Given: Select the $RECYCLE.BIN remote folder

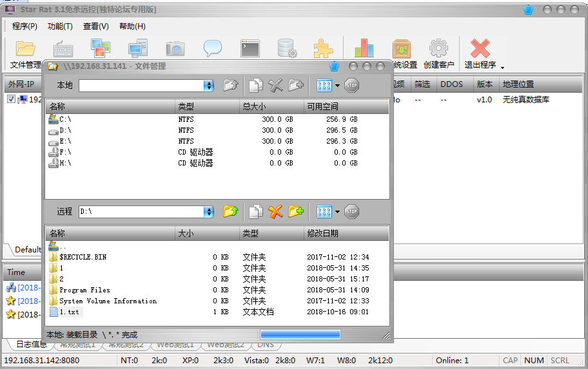Looking at the screenshot, I should [77, 257].
